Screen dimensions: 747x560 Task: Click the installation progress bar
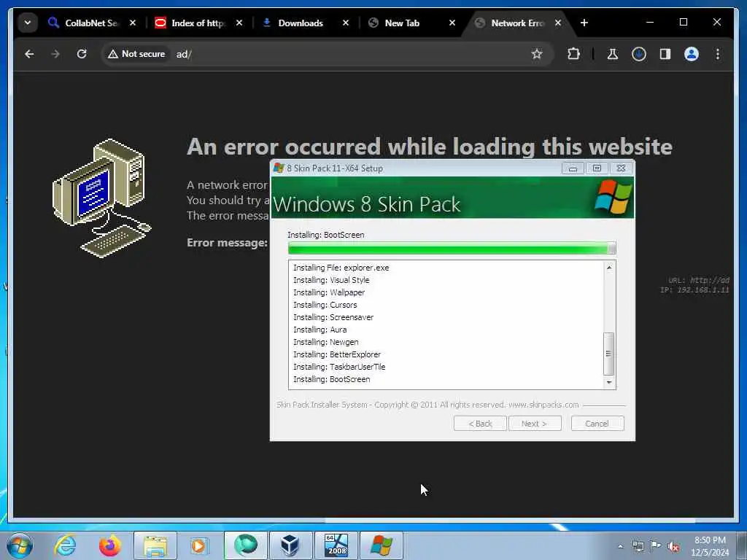point(452,248)
